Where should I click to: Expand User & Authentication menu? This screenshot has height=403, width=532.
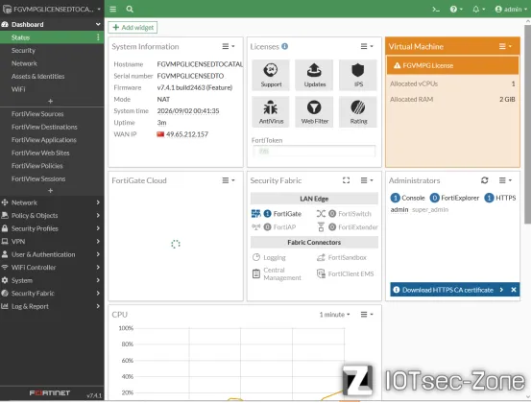pos(52,254)
